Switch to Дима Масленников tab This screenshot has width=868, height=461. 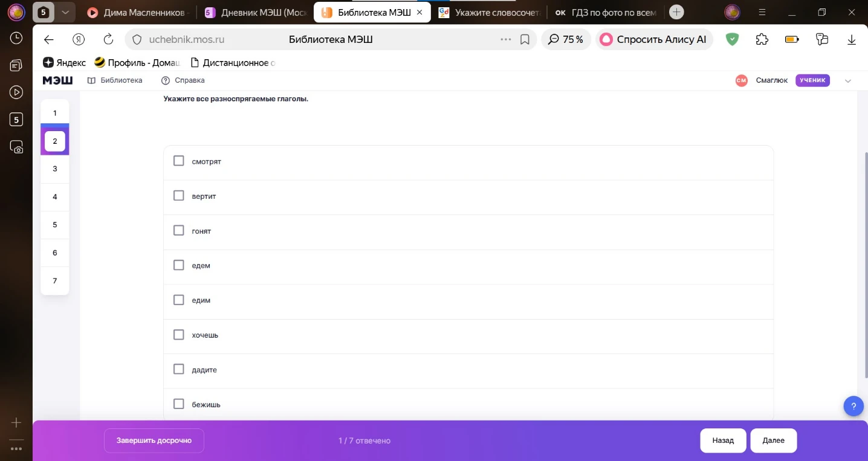point(138,12)
